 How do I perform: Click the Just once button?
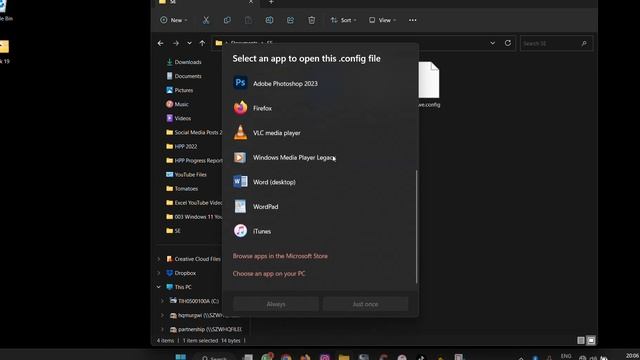pyautogui.click(x=365, y=304)
